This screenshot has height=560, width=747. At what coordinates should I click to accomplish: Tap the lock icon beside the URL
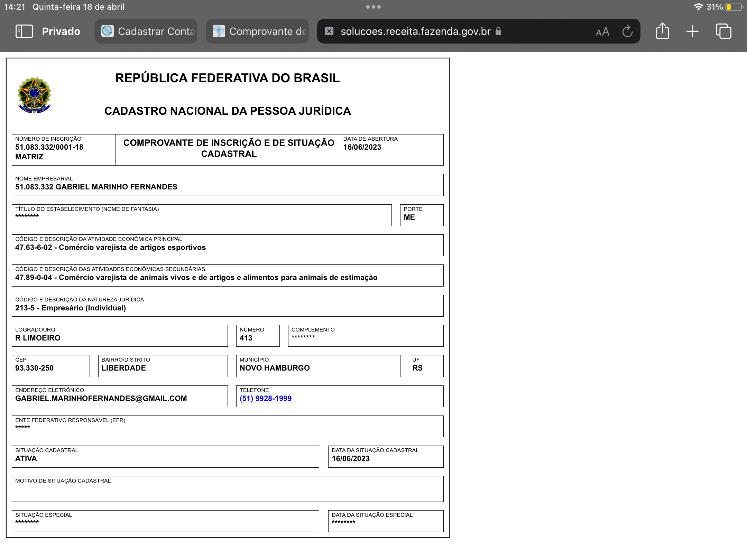[x=498, y=31]
